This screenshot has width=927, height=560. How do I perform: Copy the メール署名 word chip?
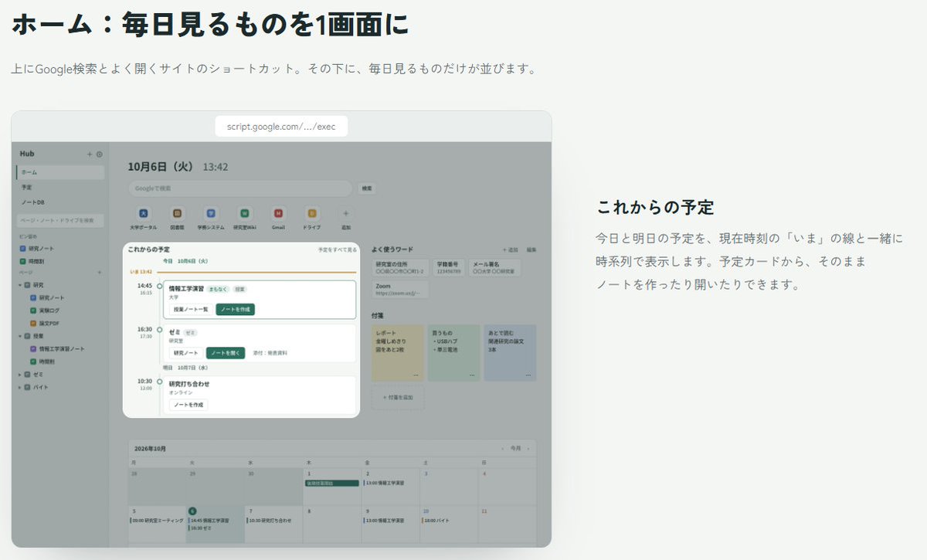494,267
